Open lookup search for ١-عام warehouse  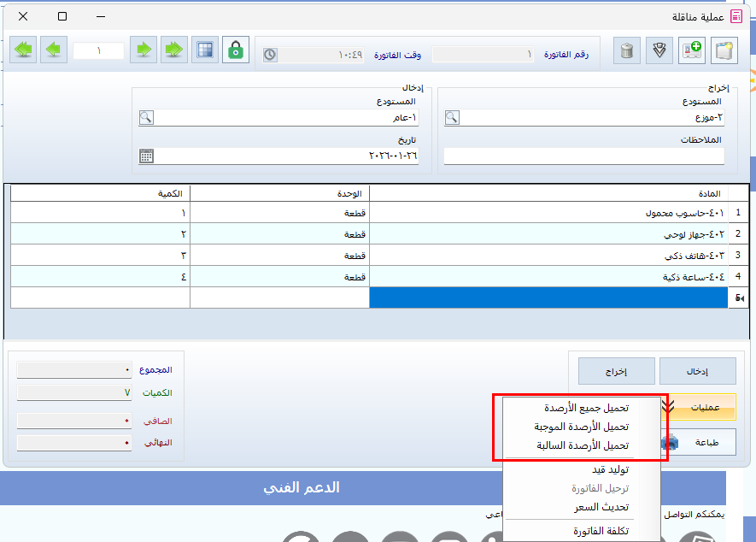(146, 118)
